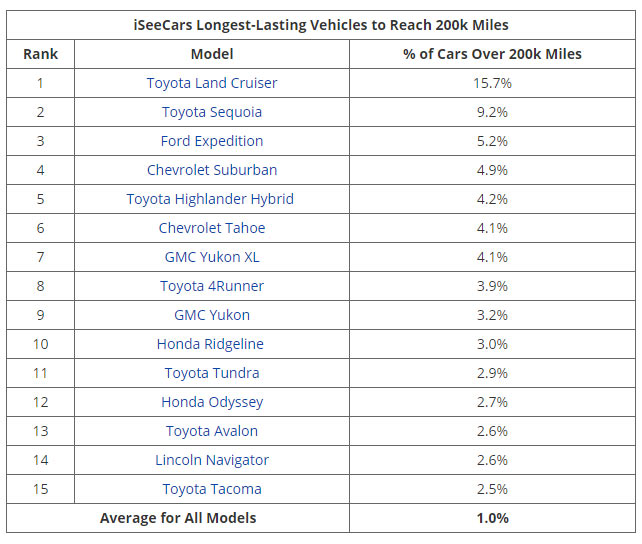Select the Toyota Tundra link
This screenshot has width=642, height=544.
click(212, 373)
